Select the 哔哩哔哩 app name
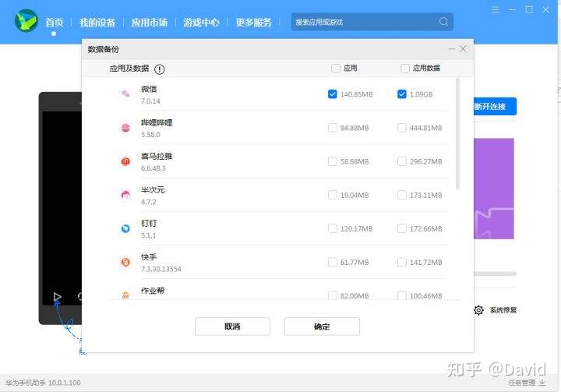561x392 pixels. pos(157,123)
